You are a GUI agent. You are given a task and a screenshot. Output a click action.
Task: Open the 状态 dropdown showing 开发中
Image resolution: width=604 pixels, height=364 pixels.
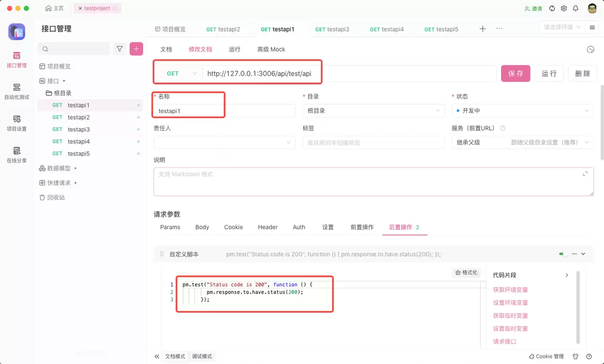click(522, 111)
